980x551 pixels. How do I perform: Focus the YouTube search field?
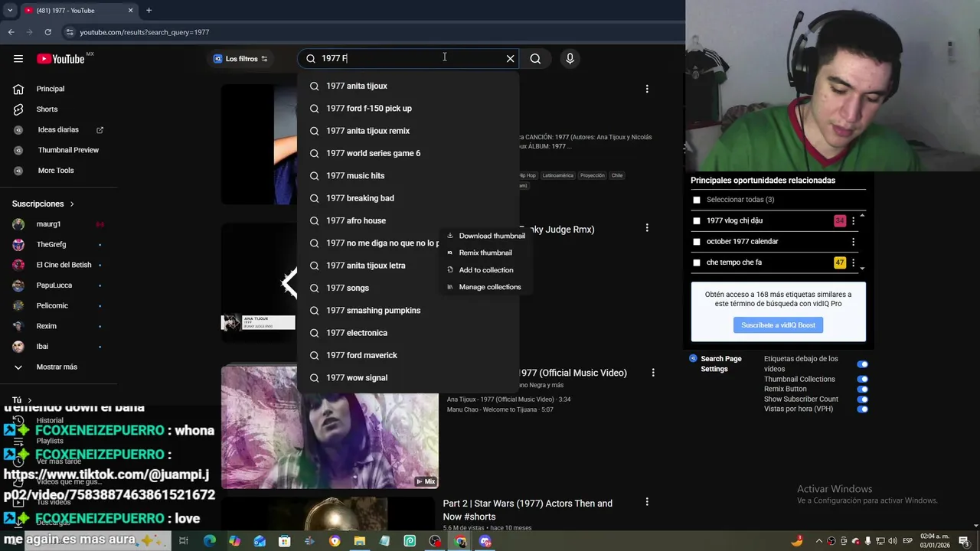pyautogui.click(x=410, y=58)
